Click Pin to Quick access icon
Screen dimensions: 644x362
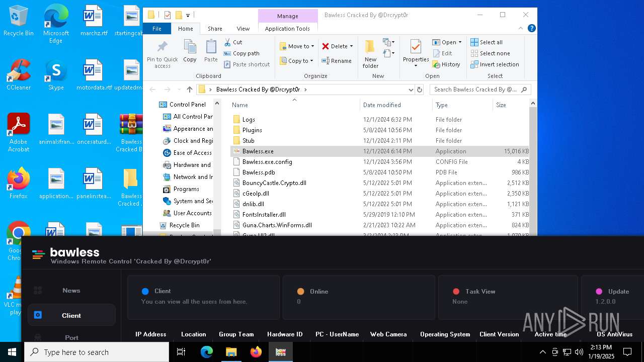point(162,54)
